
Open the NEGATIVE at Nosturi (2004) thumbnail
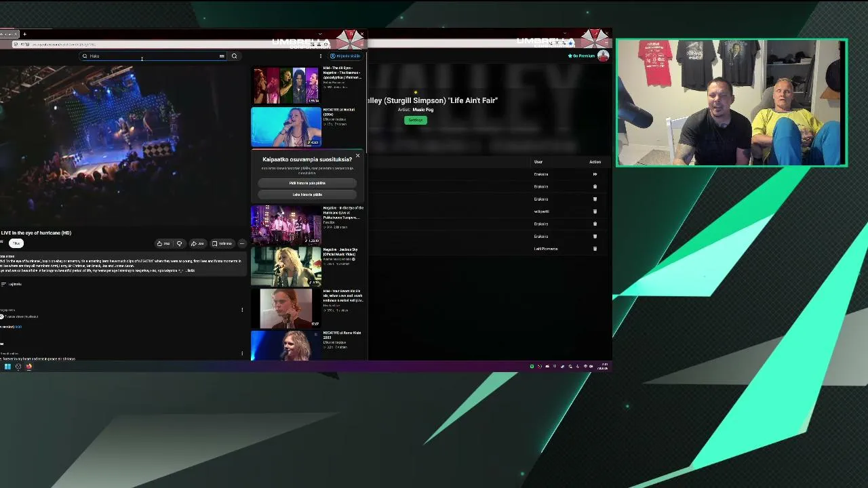pyautogui.click(x=286, y=127)
